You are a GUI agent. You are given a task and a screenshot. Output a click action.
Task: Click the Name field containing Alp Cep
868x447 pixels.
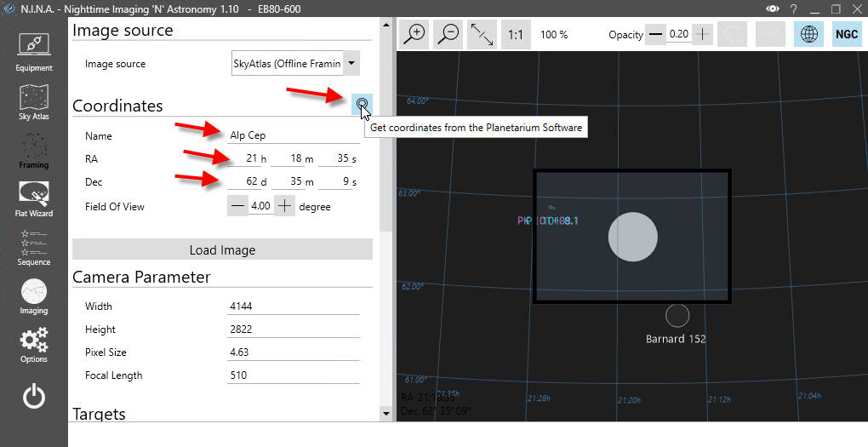coord(294,135)
